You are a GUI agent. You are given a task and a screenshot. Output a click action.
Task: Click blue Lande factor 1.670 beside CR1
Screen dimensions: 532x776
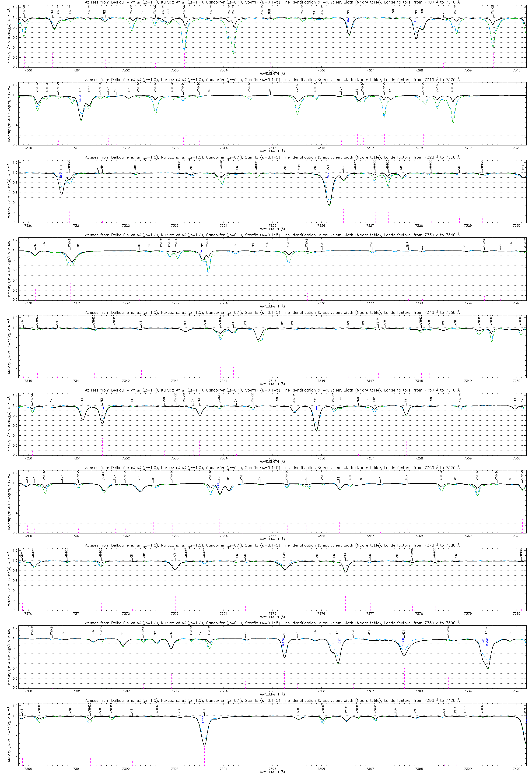(x=317, y=409)
